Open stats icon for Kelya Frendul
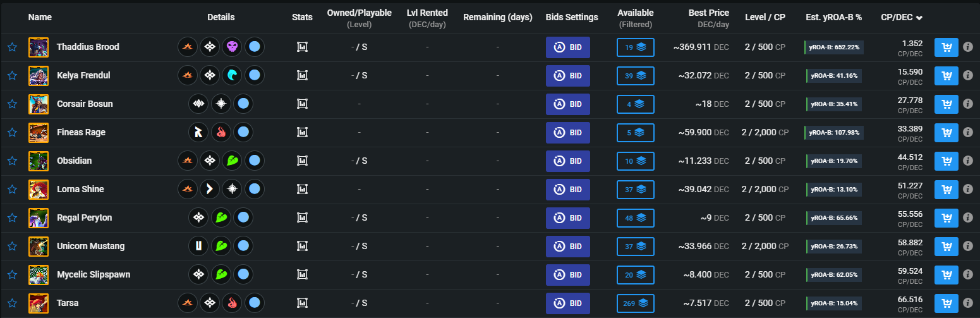The image size is (980, 318). (302, 75)
